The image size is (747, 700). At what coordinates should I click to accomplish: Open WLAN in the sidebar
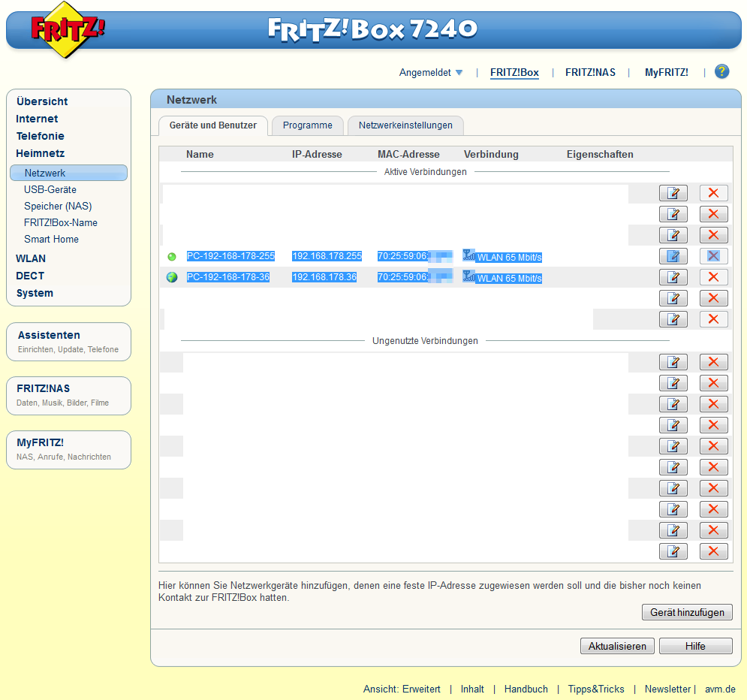31,258
